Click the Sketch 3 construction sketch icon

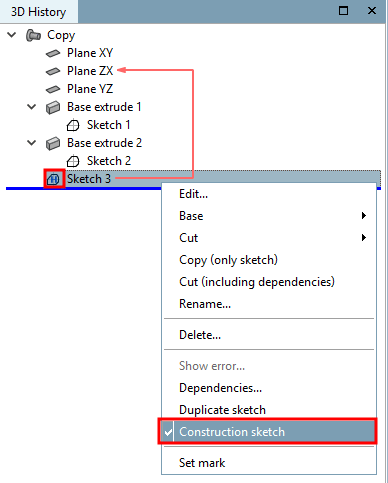(x=54, y=179)
